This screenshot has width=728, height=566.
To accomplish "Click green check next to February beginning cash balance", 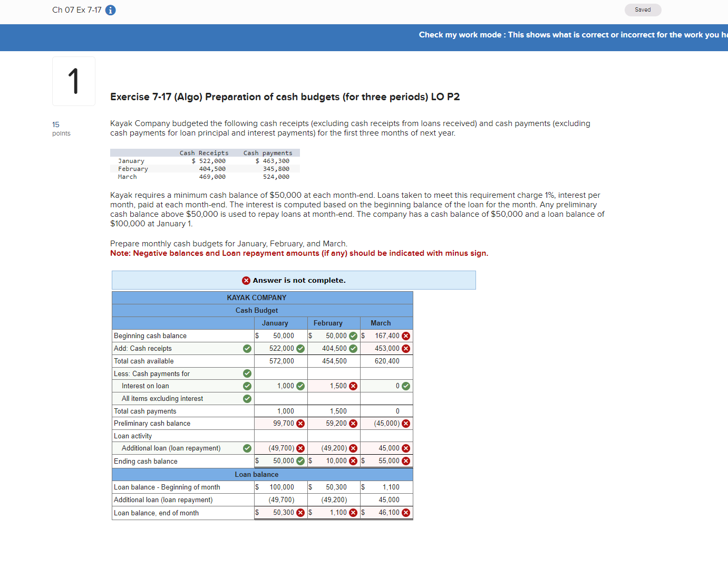I will point(353,336).
